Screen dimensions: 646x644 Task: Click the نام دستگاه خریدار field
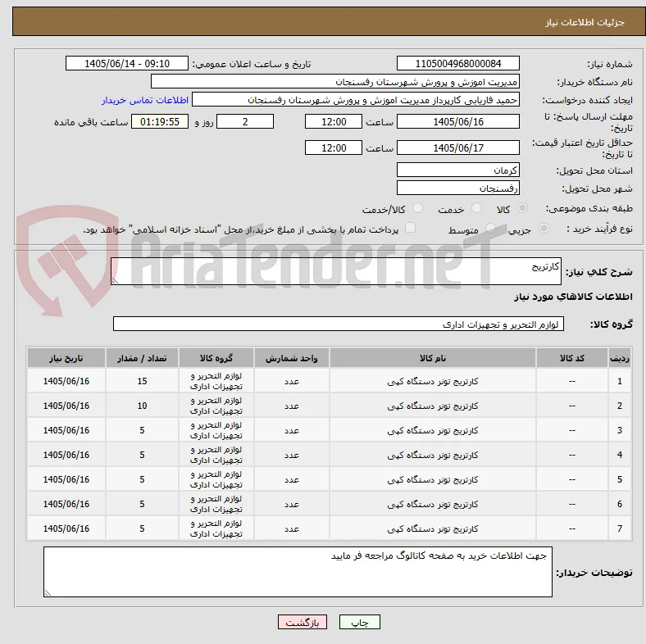tap(335, 82)
